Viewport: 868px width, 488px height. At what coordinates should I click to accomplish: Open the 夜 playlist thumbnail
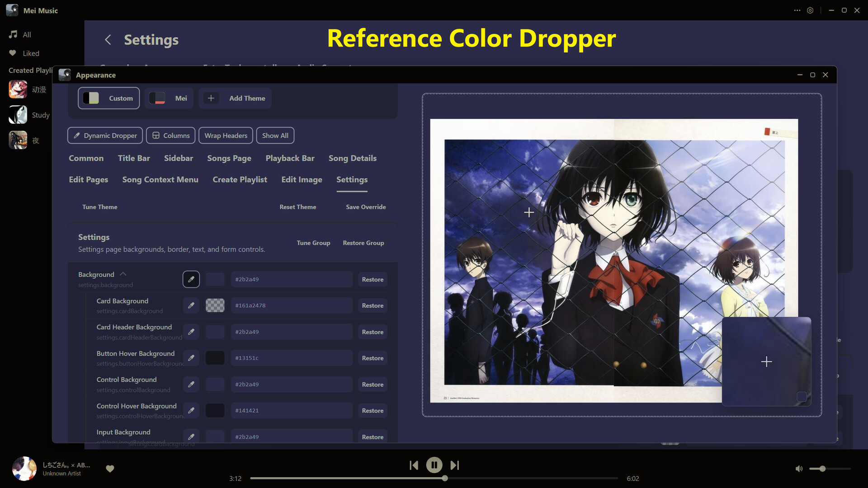point(18,140)
